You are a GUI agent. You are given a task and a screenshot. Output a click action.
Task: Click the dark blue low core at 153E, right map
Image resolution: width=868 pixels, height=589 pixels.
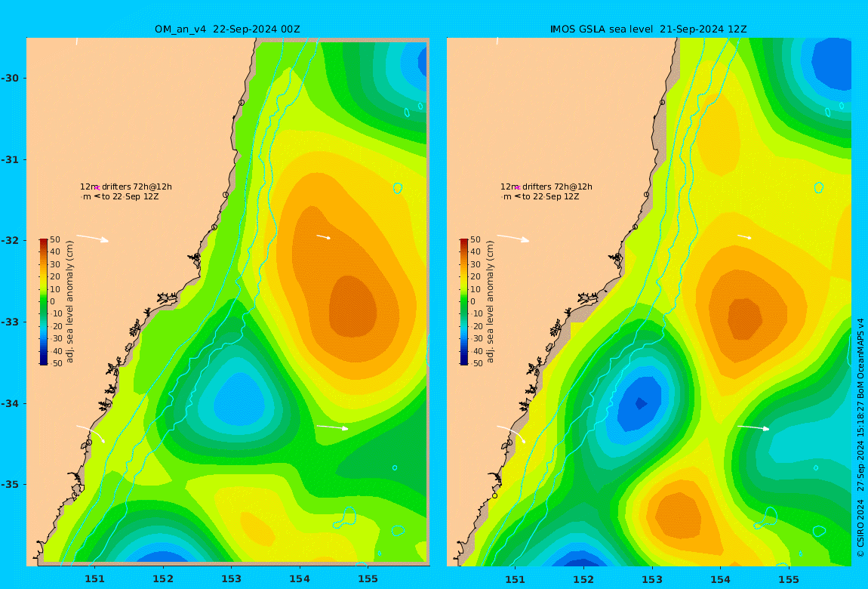click(x=641, y=403)
